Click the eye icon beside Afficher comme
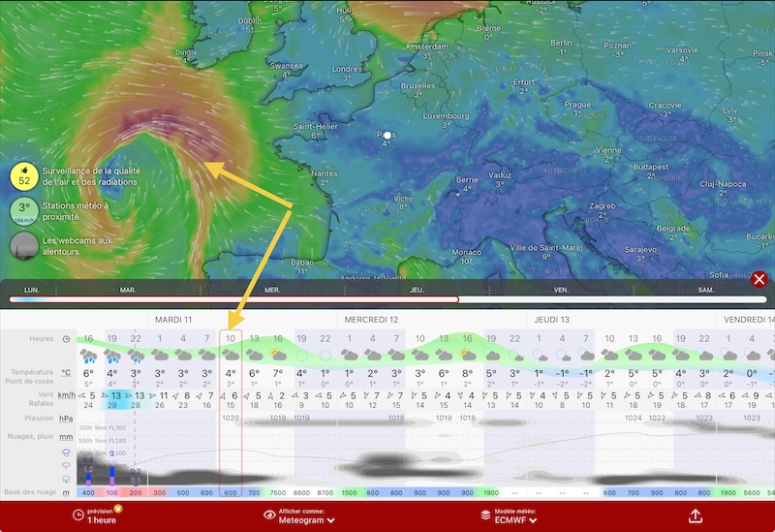Viewport: 775px width, 532px height. click(x=270, y=516)
